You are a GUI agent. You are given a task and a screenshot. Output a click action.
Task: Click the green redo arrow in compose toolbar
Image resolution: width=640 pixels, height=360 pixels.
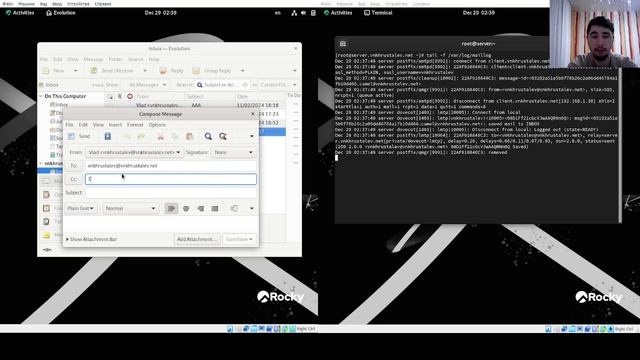(141, 136)
